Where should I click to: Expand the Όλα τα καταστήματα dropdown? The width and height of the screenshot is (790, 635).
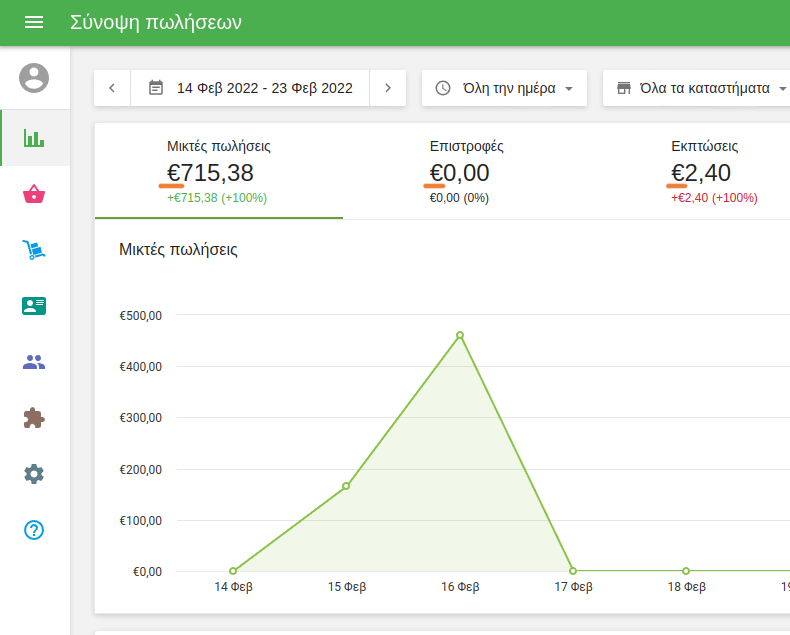[695, 88]
